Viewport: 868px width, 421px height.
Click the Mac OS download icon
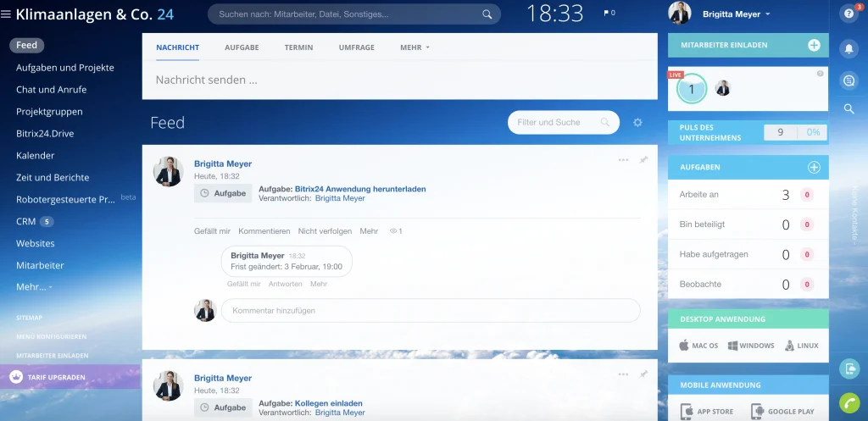684,346
